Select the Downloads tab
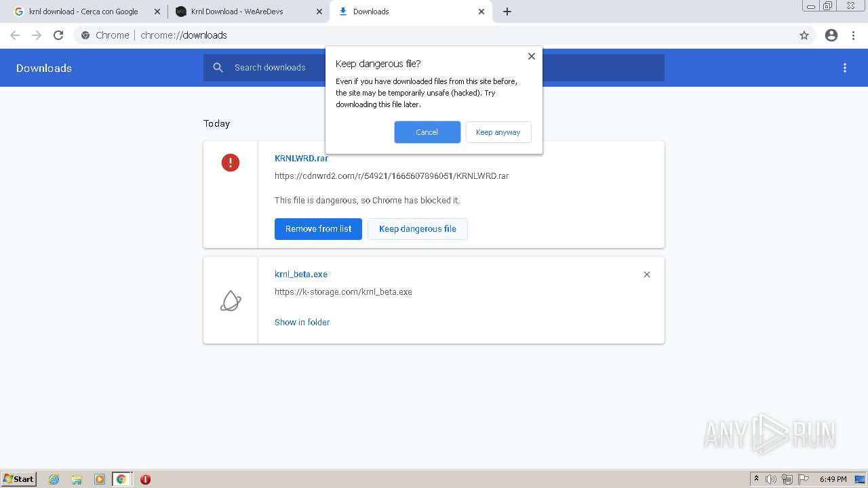Screen dimensions: 868x488 point(411,12)
